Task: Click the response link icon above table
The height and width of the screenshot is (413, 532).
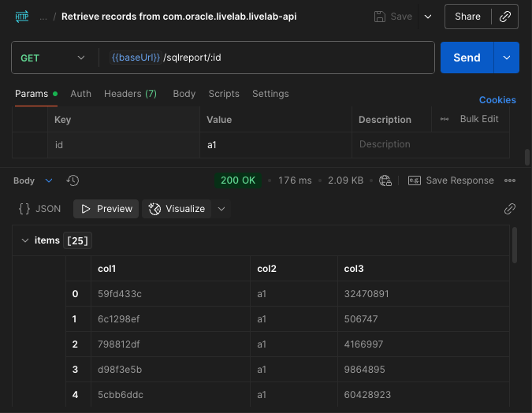Action: coord(510,209)
